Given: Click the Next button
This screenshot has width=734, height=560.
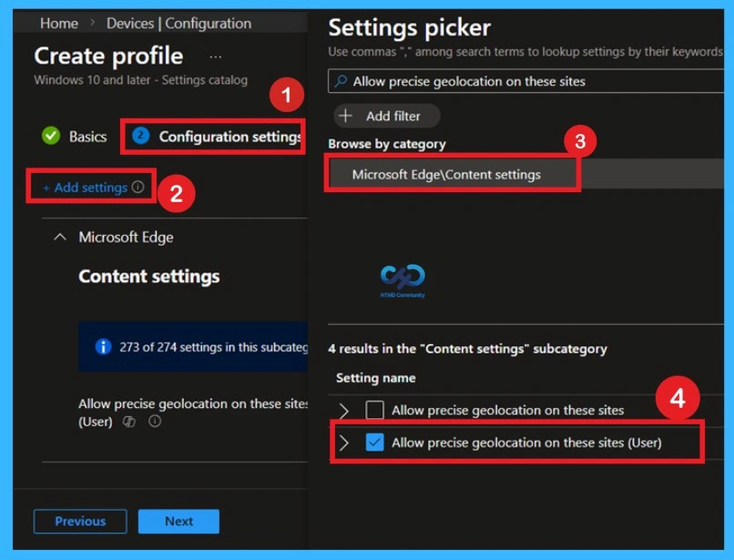Looking at the screenshot, I should 178,521.
